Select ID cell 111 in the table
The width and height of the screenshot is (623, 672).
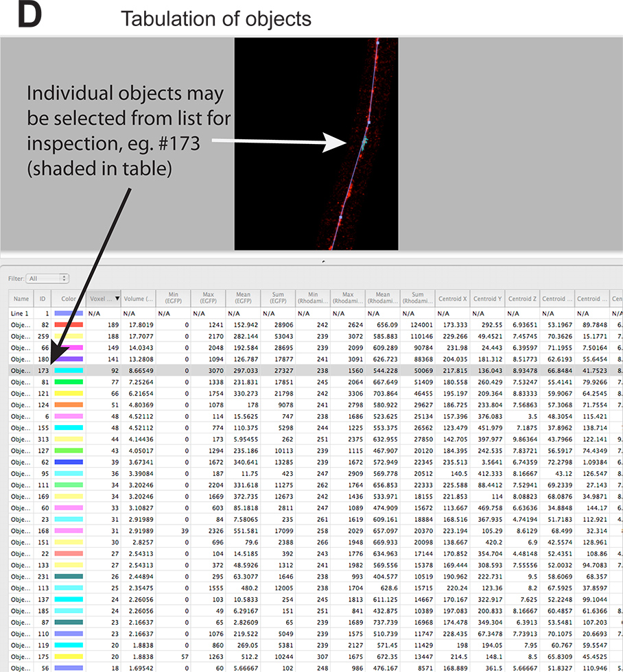[43, 485]
